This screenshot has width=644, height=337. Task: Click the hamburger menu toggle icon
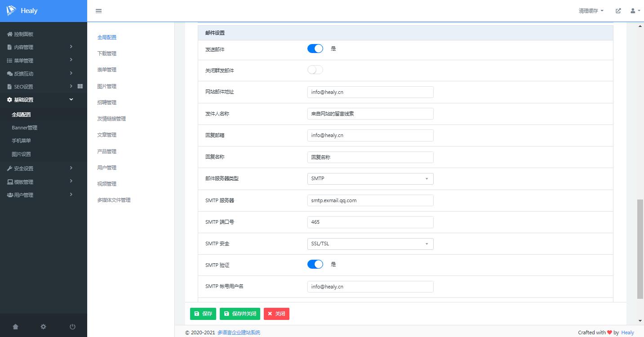(x=99, y=11)
